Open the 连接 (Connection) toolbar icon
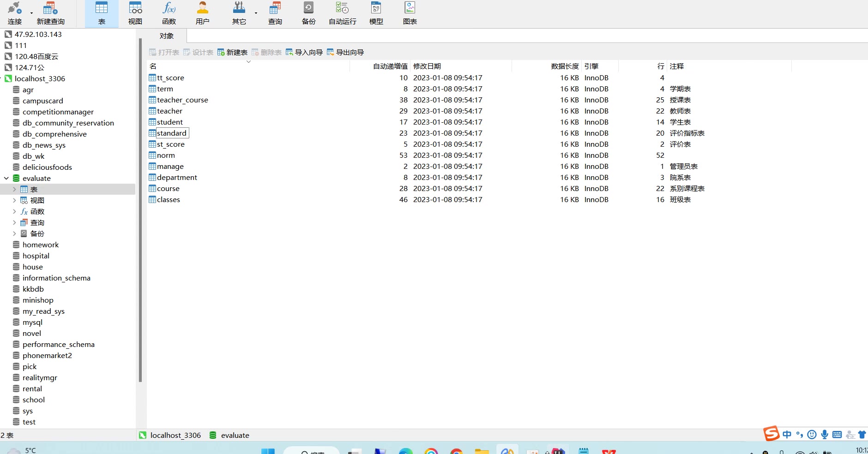The image size is (868, 454). point(15,13)
